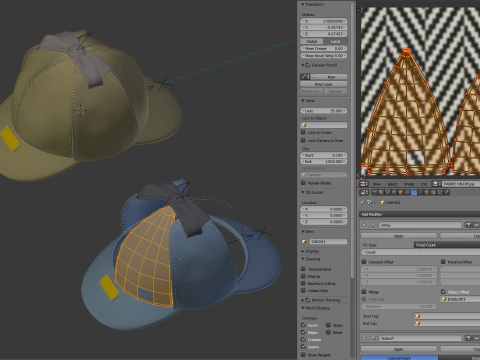Open the UV editor type selector icon
This screenshot has width=480, height=360.
pyautogui.click(x=364, y=184)
